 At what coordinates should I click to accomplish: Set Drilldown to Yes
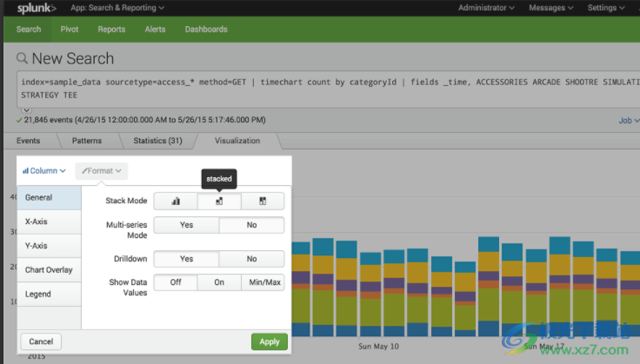[x=187, y=259]
